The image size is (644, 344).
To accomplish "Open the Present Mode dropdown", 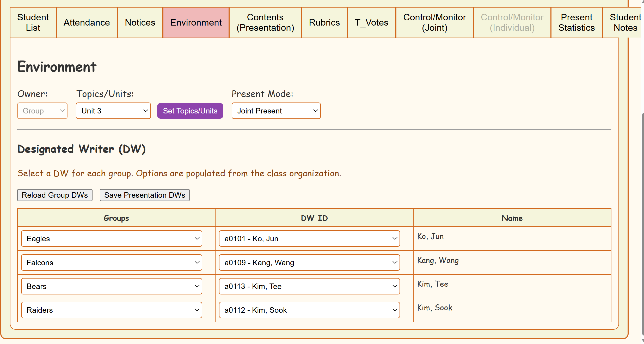I will point(276,111).
